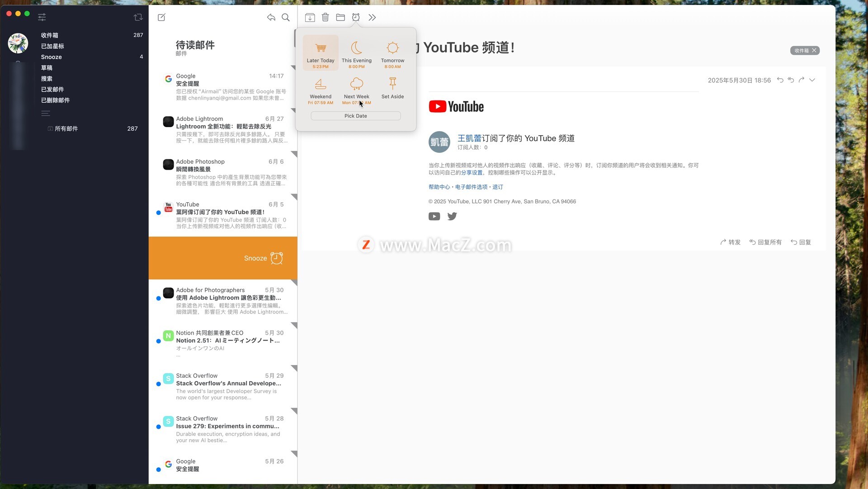Viewport: 868px width, 489px height.
Task: Click the list lines icon under 已删除邮件
Action: click(46, 114)
